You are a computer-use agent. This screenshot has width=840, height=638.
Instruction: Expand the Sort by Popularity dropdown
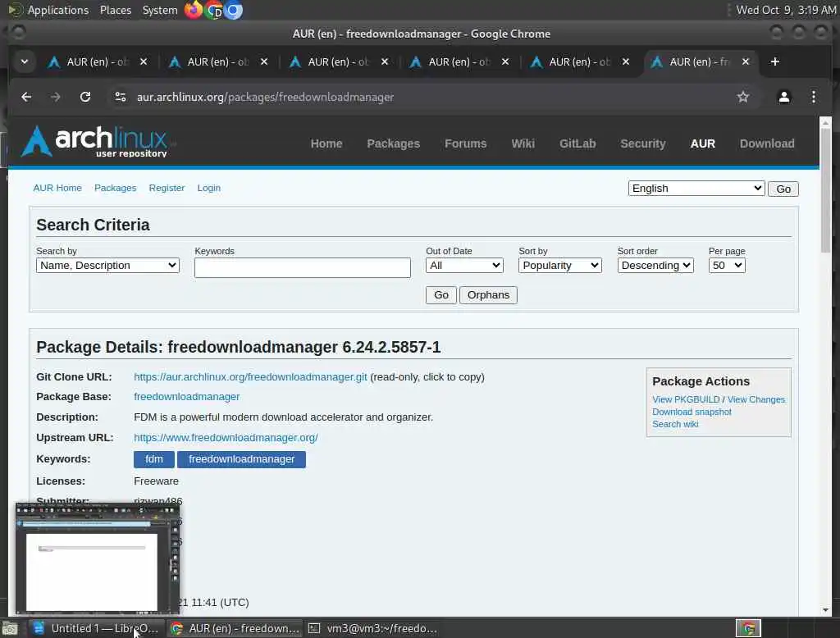(559, 265)
